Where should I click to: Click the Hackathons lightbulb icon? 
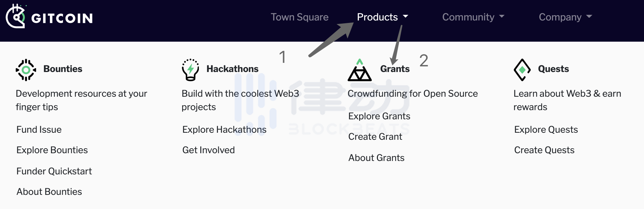pos(190,70)
